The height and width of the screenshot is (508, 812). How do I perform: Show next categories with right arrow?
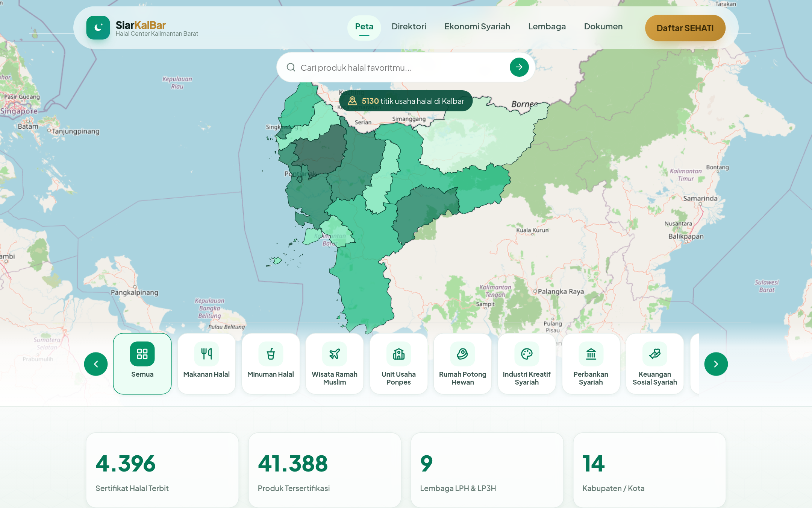click(716, 364)
